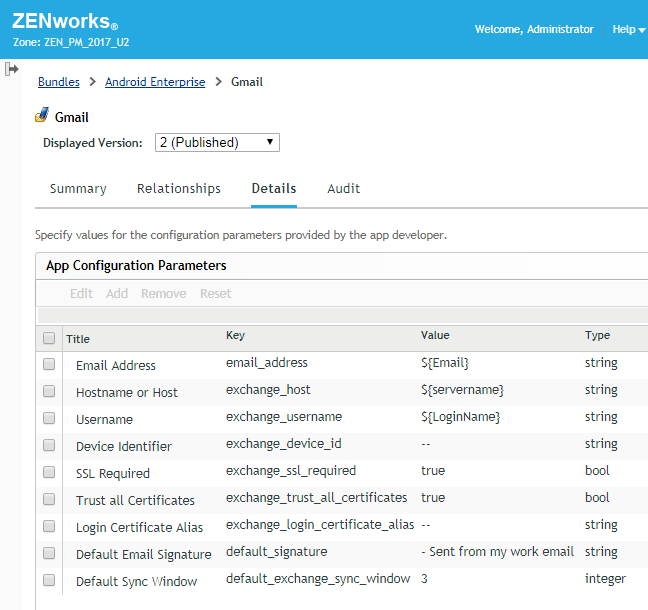
Task: Click the SSL Required title cell
Action: click(x=113, y=474)
